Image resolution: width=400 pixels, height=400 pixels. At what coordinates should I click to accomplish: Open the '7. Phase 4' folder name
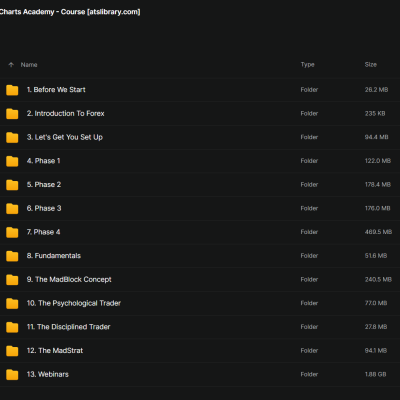[x=44, y=232]
